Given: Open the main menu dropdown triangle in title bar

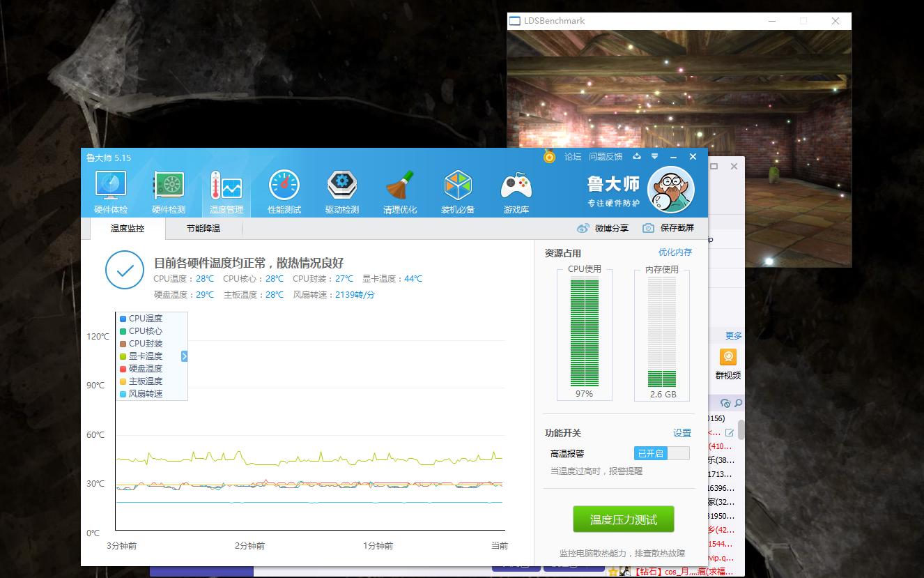Looking at the screenshot, I should coord(654,157).
